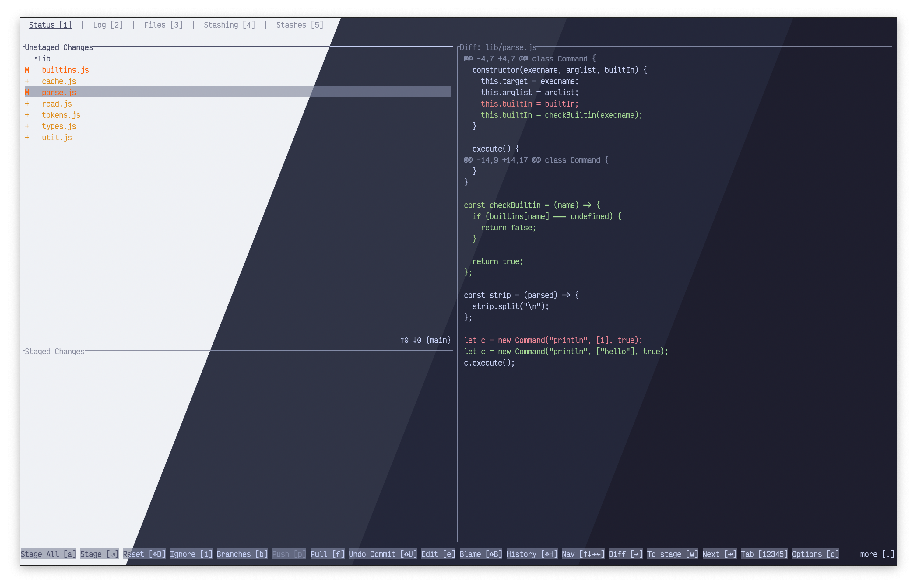The height and width of the screenshot is (588, 917).
Task: Select util.js in the lib folder
Action: pyautogui.click(x=57, y=138)
